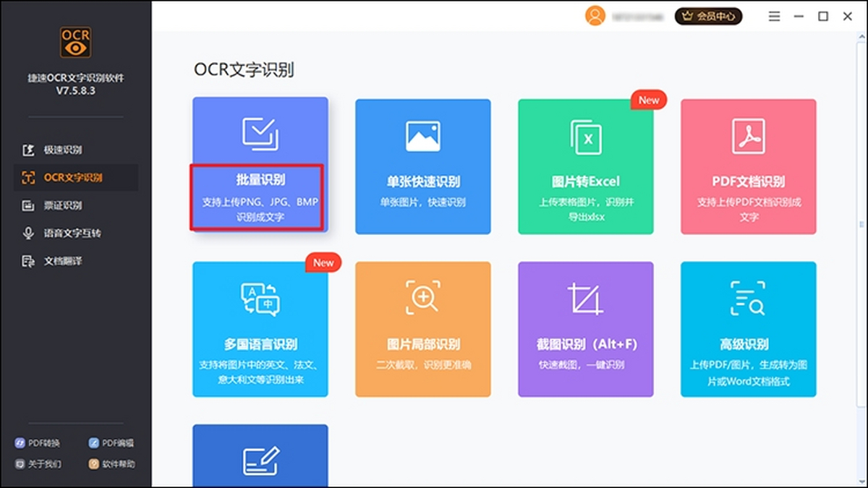868x488 pixels.
Task: Select 票证识别 in sidebar
Action: 76,205
